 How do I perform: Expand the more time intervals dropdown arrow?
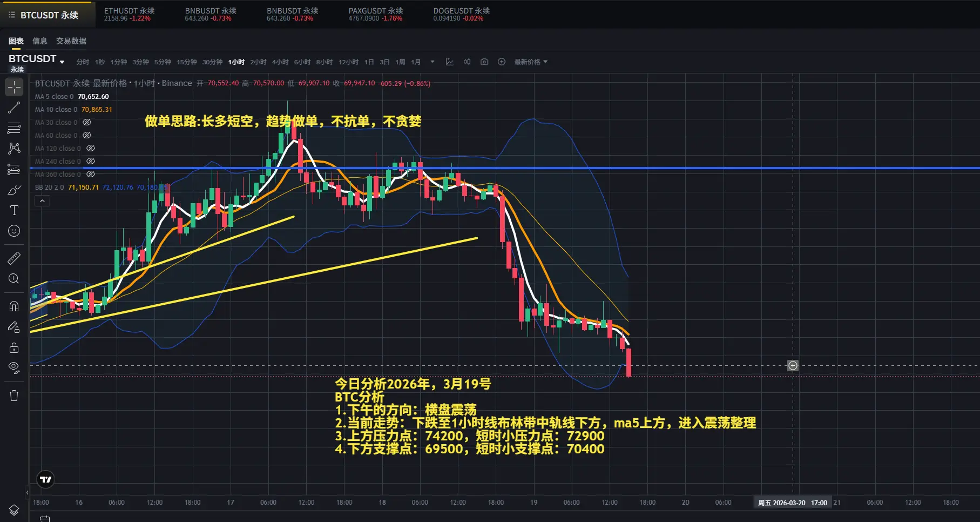(x=432, y=62)
